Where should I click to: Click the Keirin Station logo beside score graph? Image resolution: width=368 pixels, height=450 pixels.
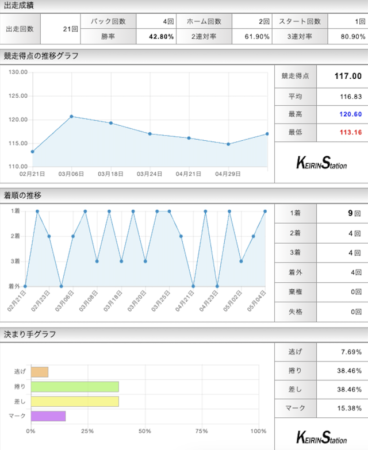(322, 163)
